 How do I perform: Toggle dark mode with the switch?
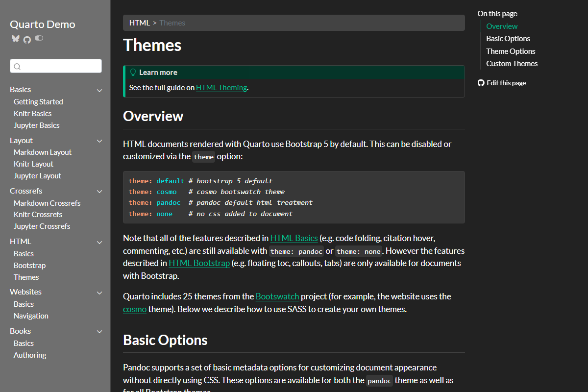pyautogui.click(x=39, y=38)
